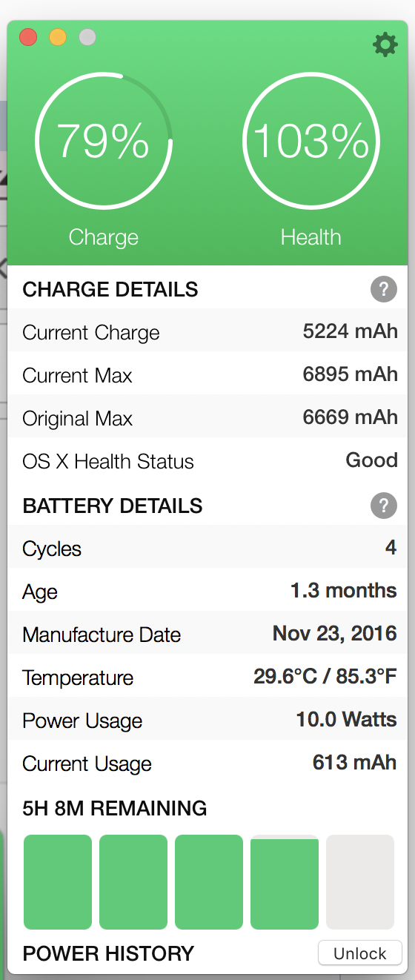The image size is (415, 980).
Task: Click the gray disabled zoom button
Action: (x=87, y=37)
